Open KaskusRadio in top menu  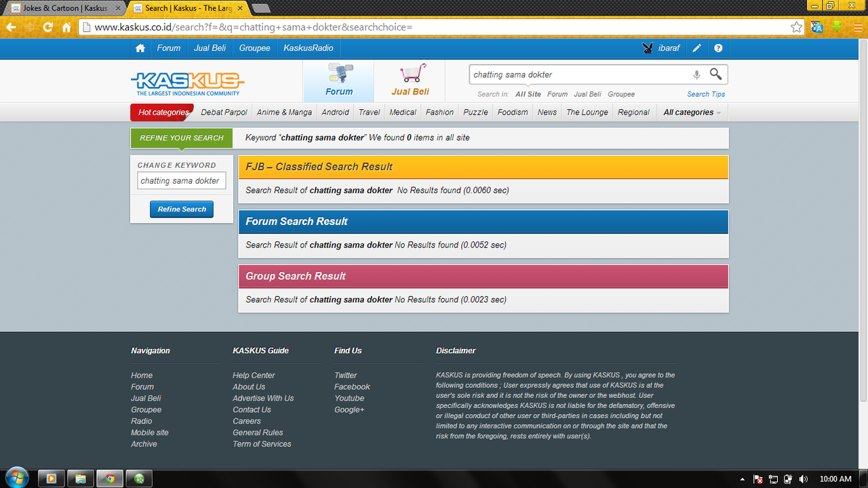coord(309,48)
